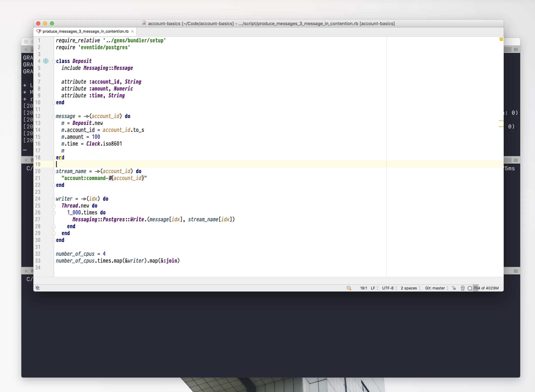The width and height of the screenshot is (535, 392).
Task: Collapse the stream_name lambda fold at line 20
Action: tap(54, 172)
